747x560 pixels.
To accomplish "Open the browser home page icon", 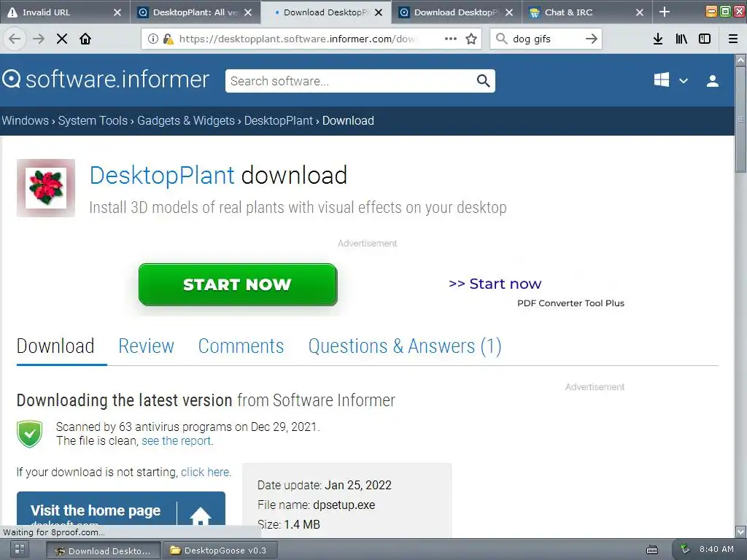I will pos(85,39).
